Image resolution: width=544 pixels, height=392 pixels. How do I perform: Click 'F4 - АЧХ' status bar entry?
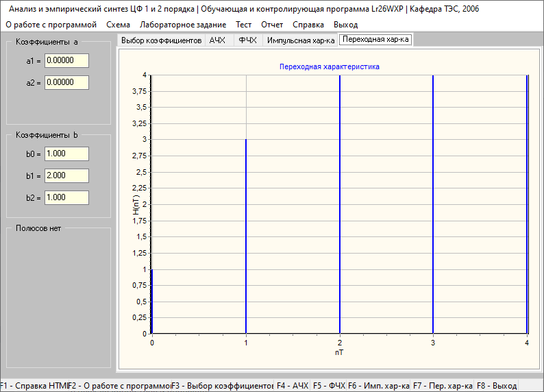coord(292,386)
